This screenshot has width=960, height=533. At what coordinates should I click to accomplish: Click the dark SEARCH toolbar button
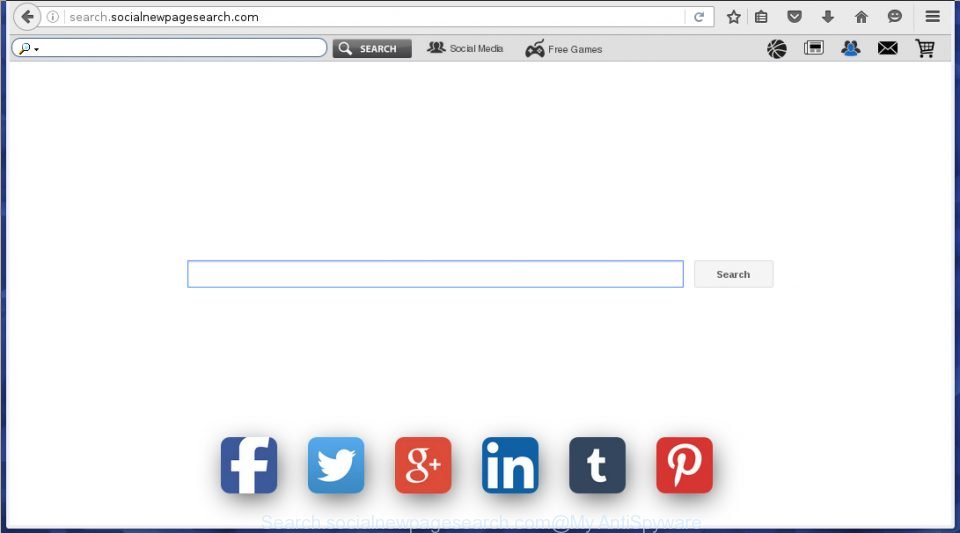(x=372, y=48)
